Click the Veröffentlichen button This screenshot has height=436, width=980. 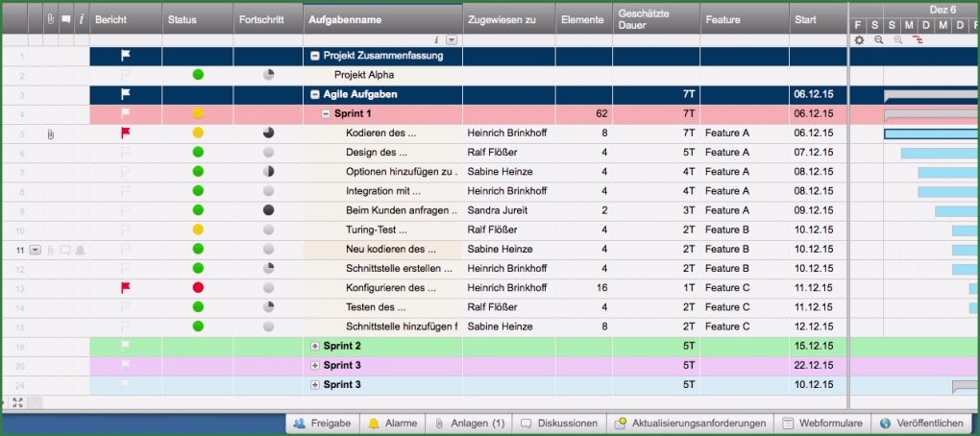coord(920,423)
